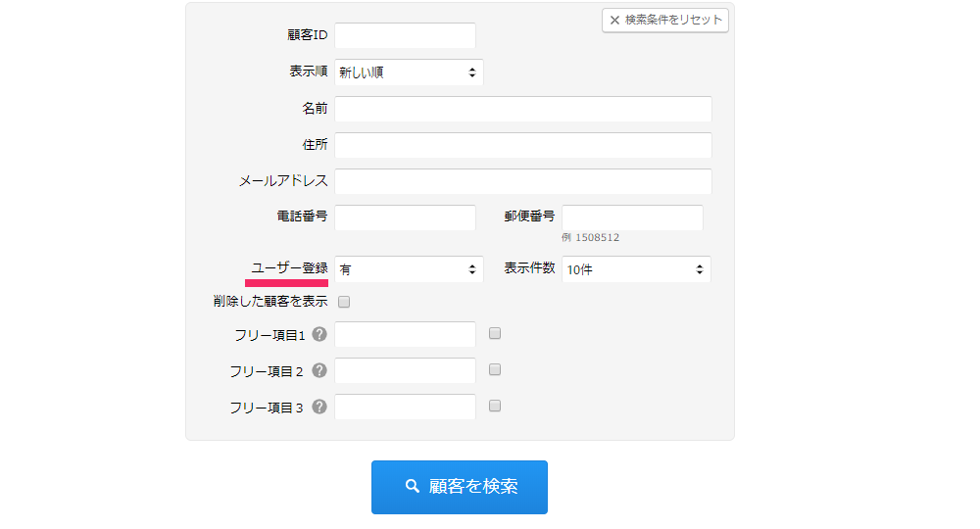Enable 削除した顧客を表示 checkbox

(344, 302)
